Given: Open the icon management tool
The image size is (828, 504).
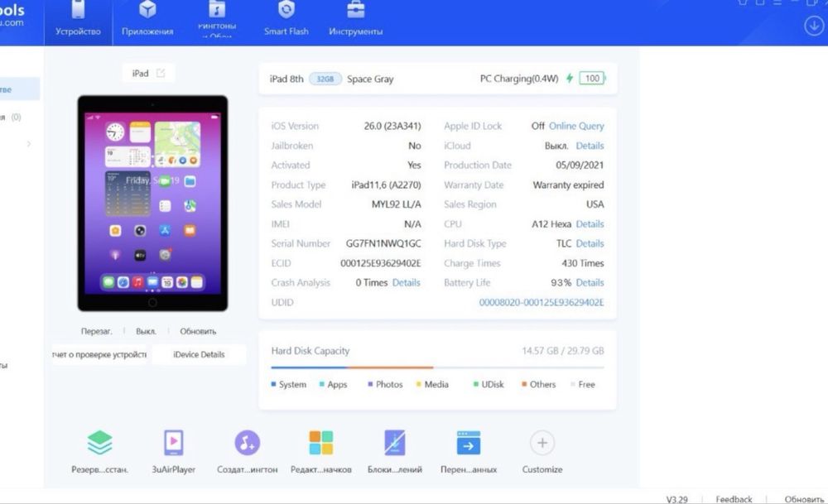Looking at the screenshot, I should (x=321, y=442).
